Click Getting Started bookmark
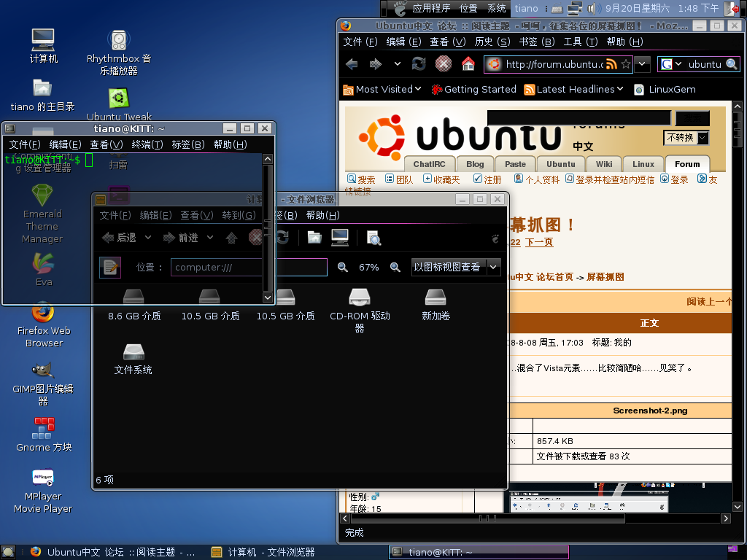747x560 pixels. (x=473, y=89)
